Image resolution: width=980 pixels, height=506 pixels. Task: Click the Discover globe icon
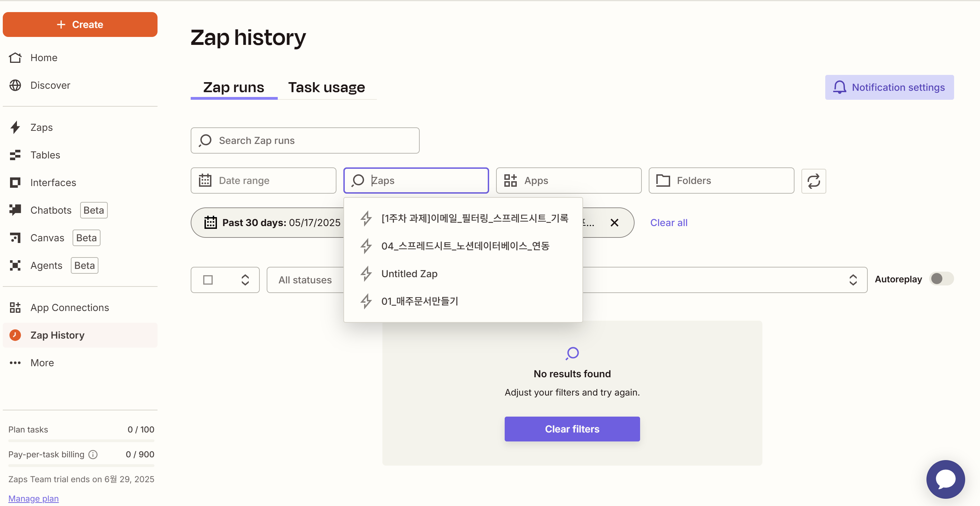coord(15,85)
